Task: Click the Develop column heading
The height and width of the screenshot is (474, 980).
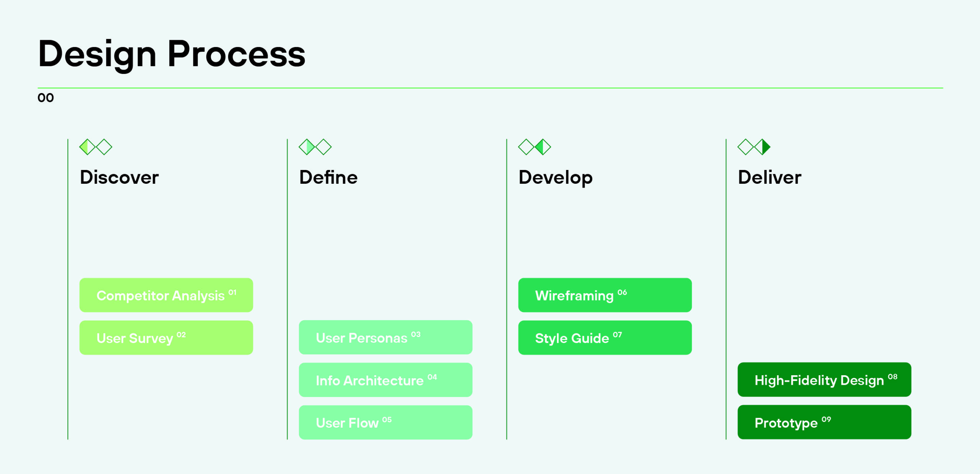Action: pos(555,178)
